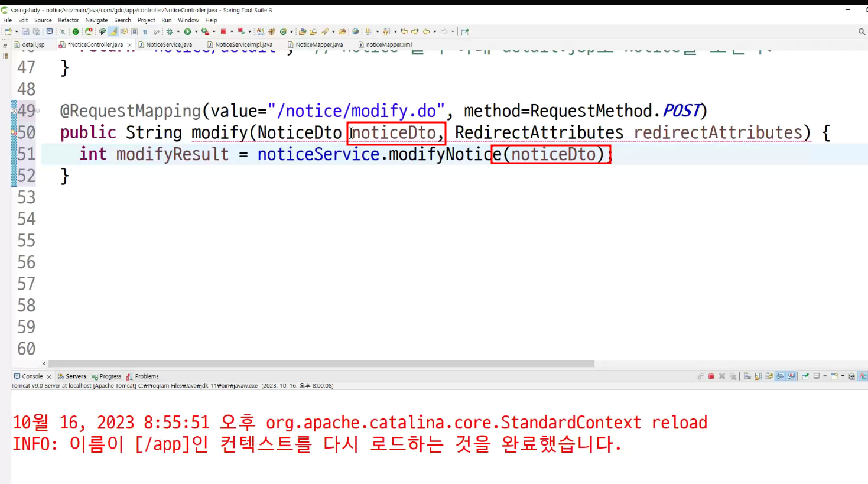The image size is (868, 484).
Task: Click the New file toolbar icon
Action: click(x=7, y=31)
